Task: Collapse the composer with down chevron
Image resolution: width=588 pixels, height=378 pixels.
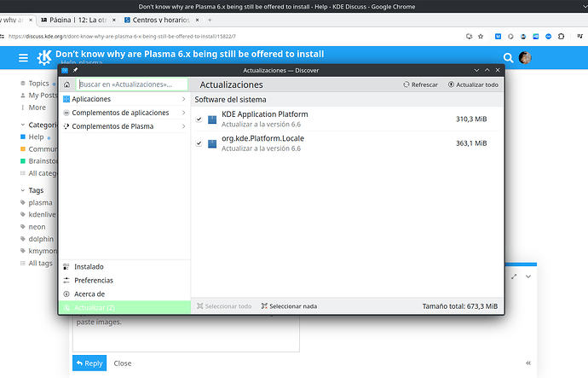Action: point(528,276)
